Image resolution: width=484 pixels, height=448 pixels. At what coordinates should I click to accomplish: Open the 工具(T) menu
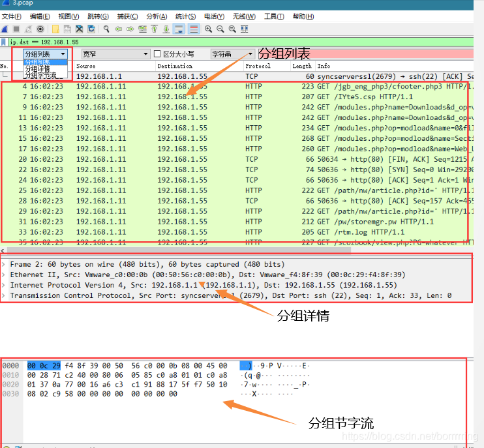click(274, 16)
